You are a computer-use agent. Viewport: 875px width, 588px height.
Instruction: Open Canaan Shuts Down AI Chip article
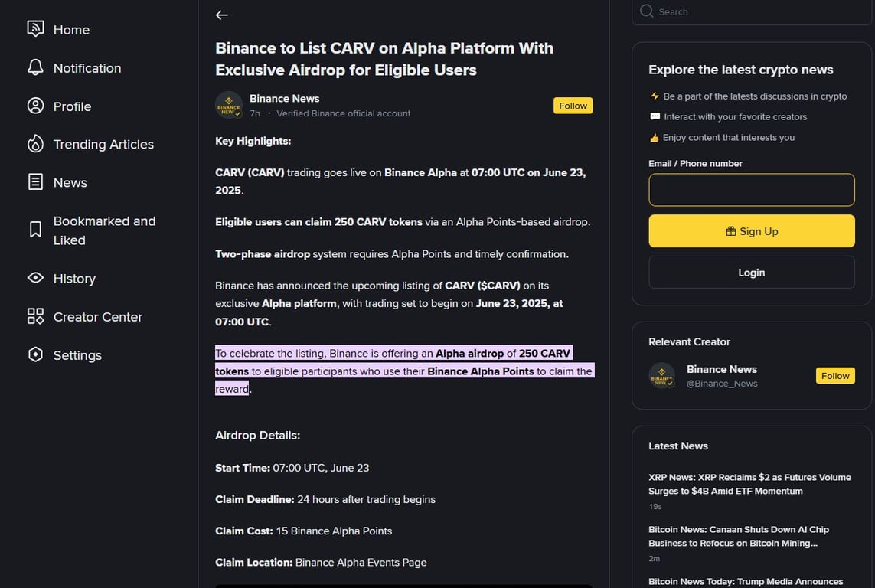coord(740,536)
